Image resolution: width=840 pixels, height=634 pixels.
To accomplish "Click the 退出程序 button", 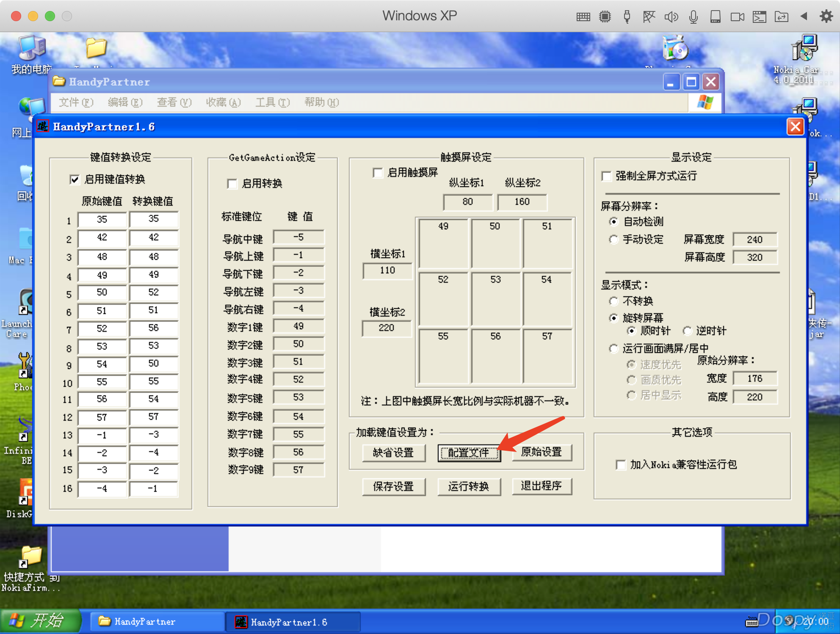I will (542, 486).
